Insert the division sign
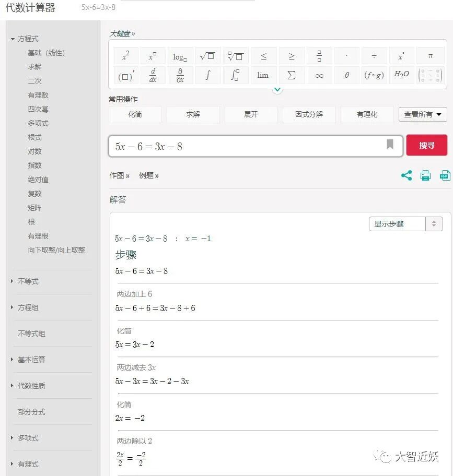Screen dimensions: 453x476 (x=374, y=56)
